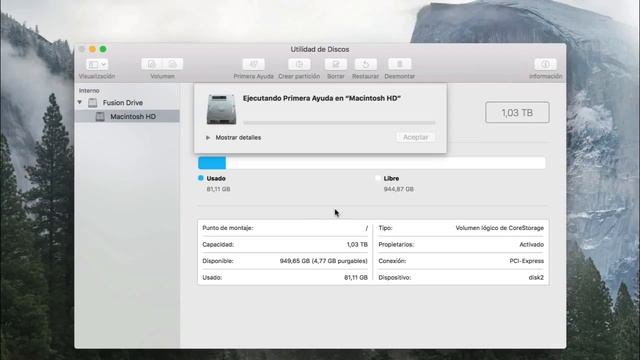The height and width of the screenshot is (360, 640).
Task: Run Primera Ayuda from the toolbar
Action: [x=253, y=64]
